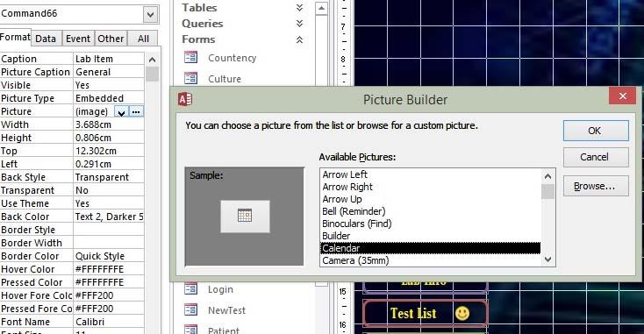Expand the Tables group
The width and height of the screenshot is (644, 334).
pos(299,7)
